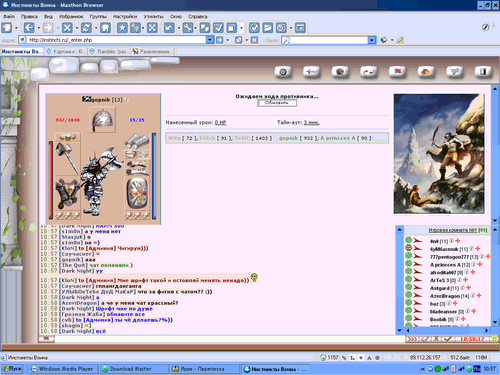
Task: Click the body armor equipment slot
Action: (x=67, y=194)
